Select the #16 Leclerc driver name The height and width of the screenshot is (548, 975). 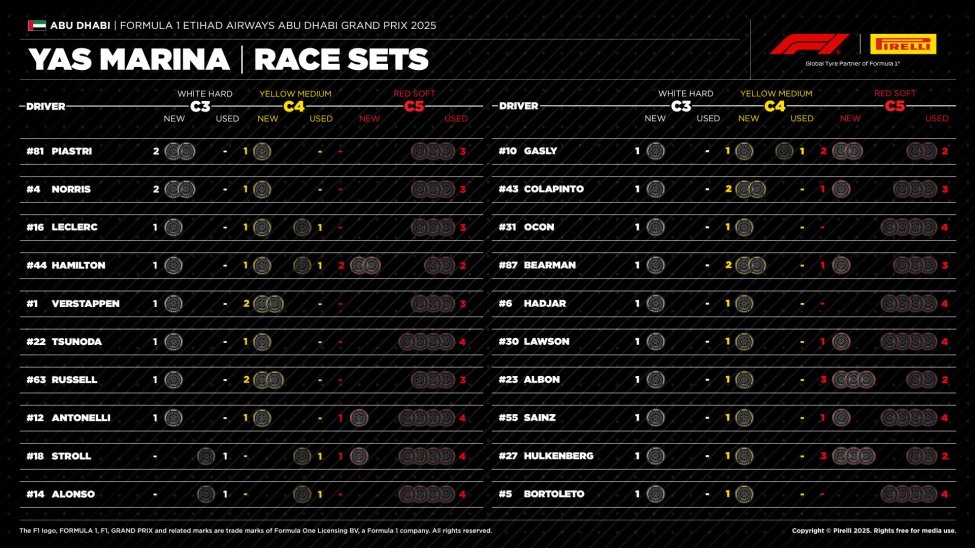(x=74, y=227)
